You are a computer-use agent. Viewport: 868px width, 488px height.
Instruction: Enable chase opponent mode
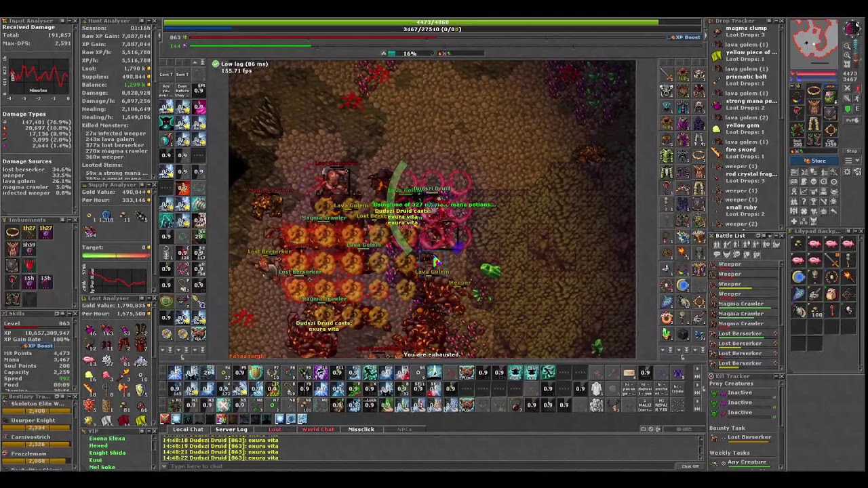click(x=856, y=100)
